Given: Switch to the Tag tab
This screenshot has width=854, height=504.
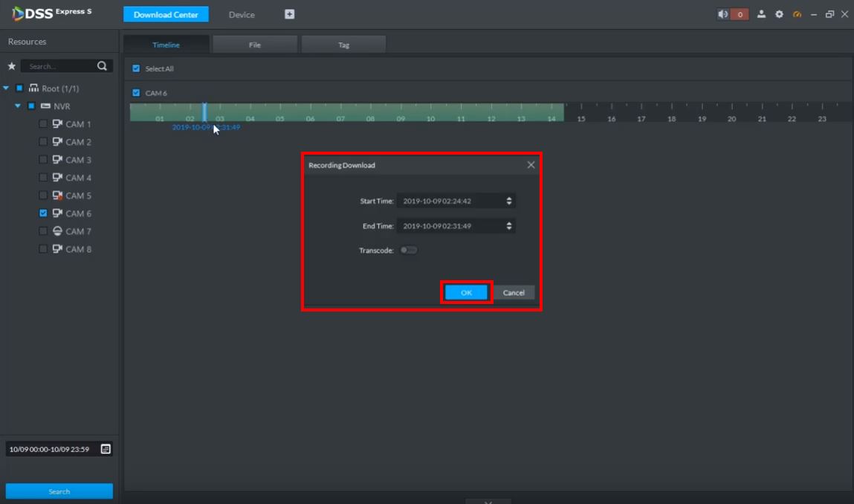Looking at the screenshot, I should click(x=343, y=45).
